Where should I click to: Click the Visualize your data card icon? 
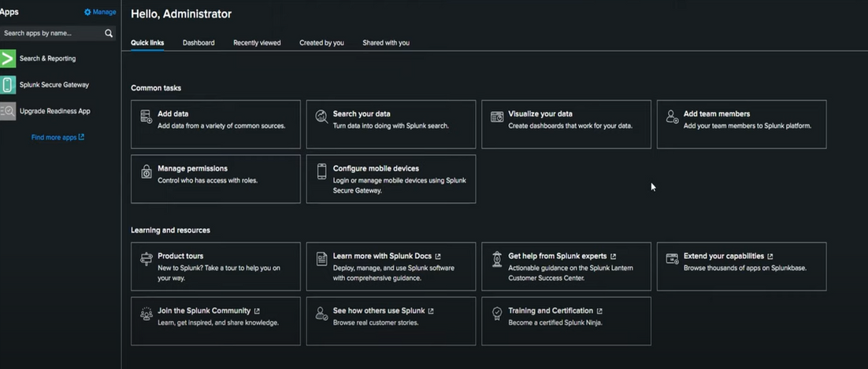[497, 116]
